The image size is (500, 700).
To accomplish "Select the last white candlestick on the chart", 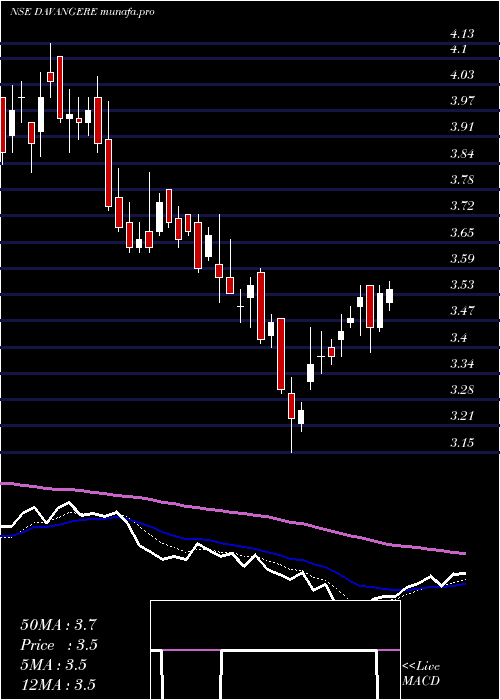I will pyautogui.click(x=390, y=296).
